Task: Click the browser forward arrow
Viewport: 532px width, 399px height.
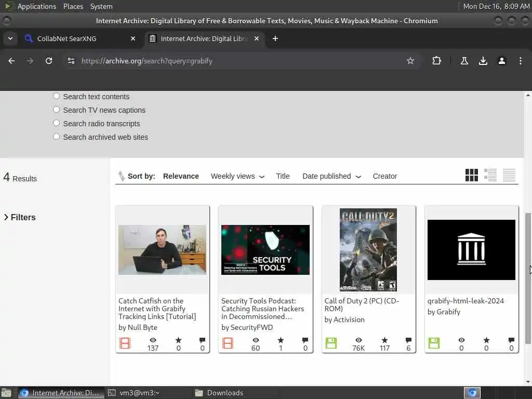Action: click(x=30, y=61)
